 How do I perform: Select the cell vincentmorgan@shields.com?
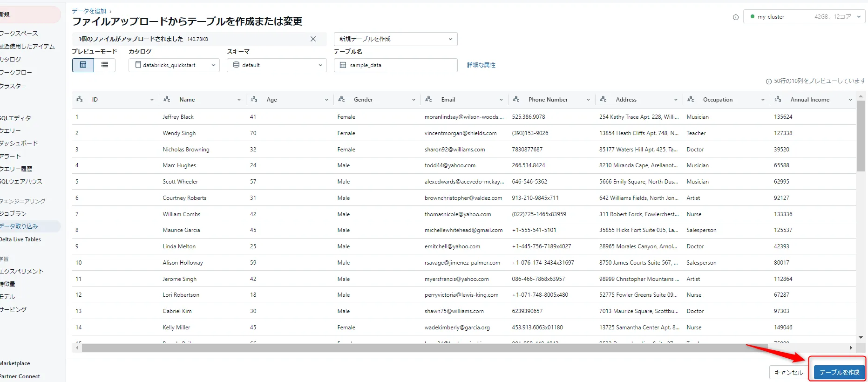tap(461, 133)
